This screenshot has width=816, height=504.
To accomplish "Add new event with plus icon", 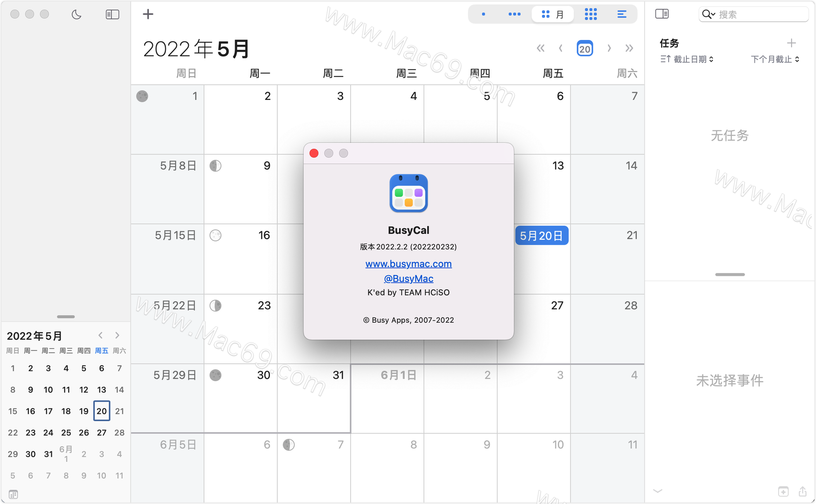I will [148, 14].
